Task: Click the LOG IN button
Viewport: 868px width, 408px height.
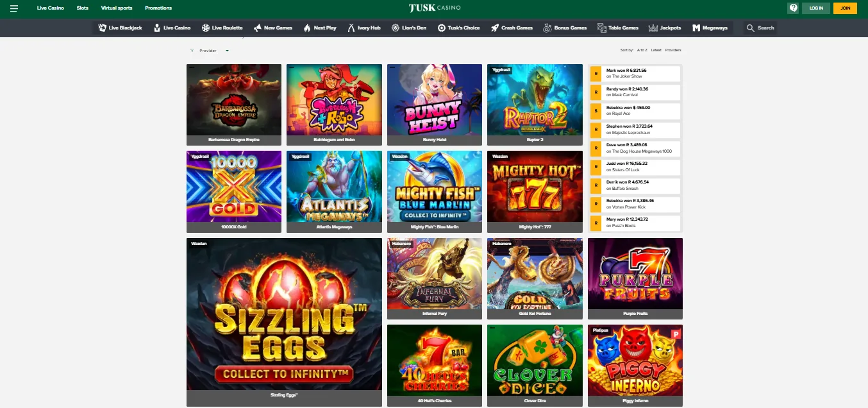Action: [x=816, y=8]
